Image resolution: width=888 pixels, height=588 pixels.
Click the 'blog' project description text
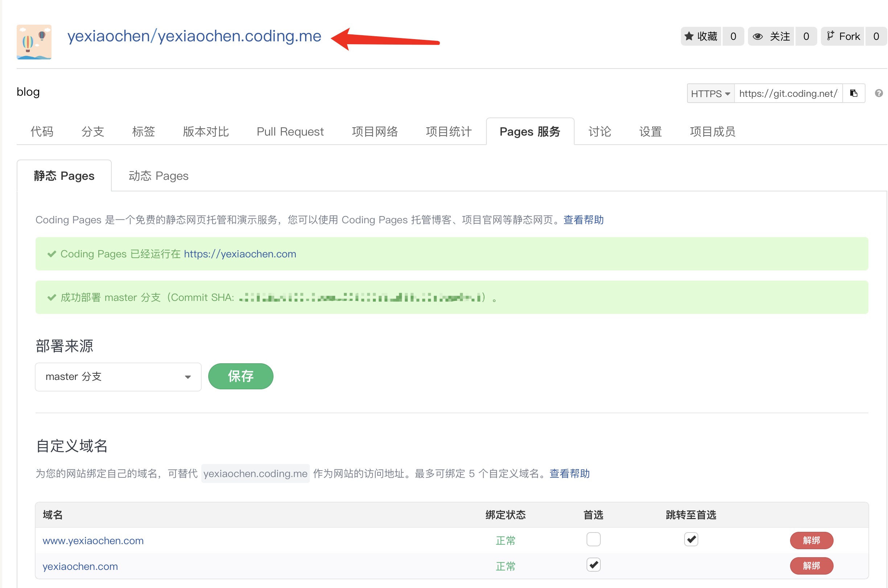click(28, 92)
